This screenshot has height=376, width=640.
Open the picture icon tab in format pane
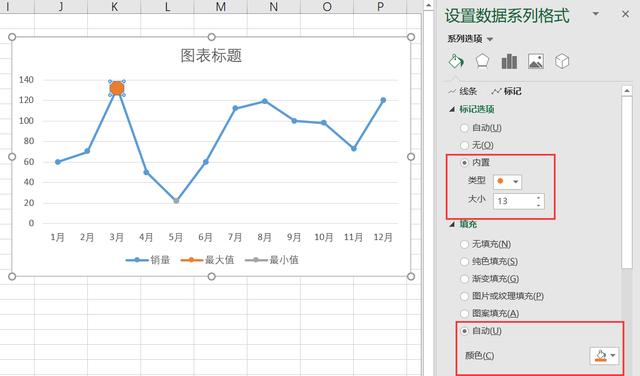(x=536, y=61)
